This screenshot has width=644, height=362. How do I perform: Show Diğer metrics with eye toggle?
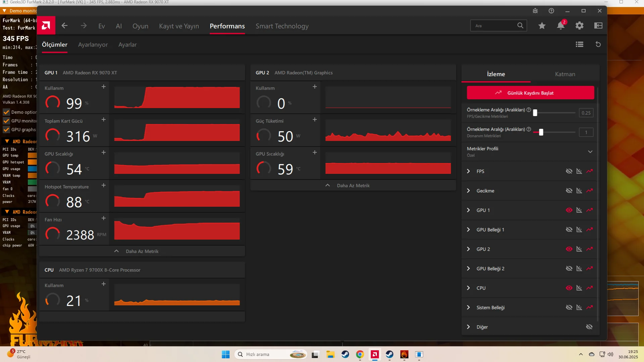[x=589, y=327]
